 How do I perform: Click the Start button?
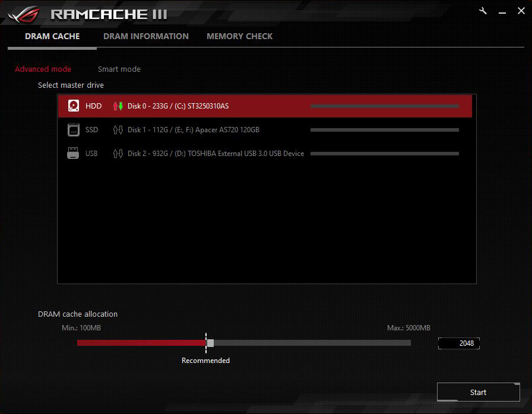pos(479,392)
